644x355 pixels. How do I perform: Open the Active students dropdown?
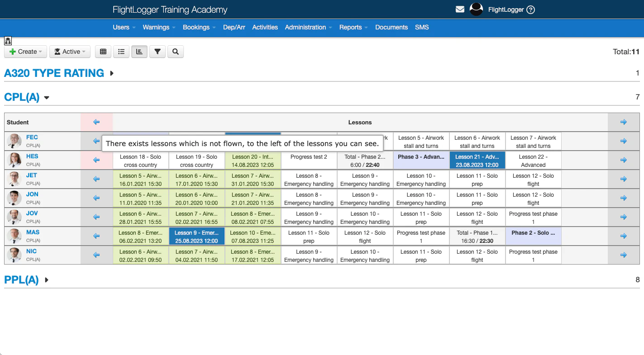70,52
